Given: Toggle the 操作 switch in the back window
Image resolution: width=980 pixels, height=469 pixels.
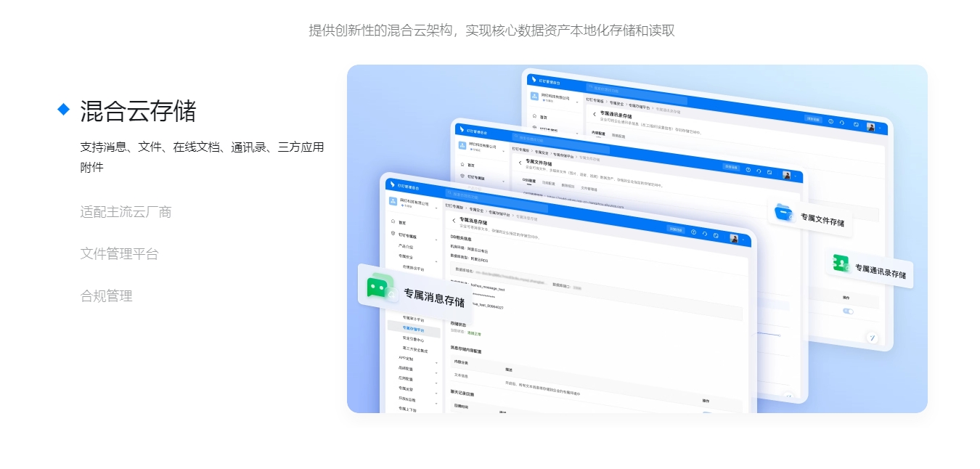Looking at the screenshot, I should click(847, 311).
